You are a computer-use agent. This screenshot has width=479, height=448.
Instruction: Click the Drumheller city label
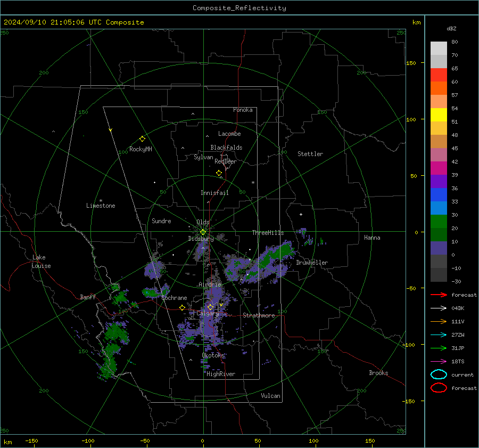(x=312, y=263)
